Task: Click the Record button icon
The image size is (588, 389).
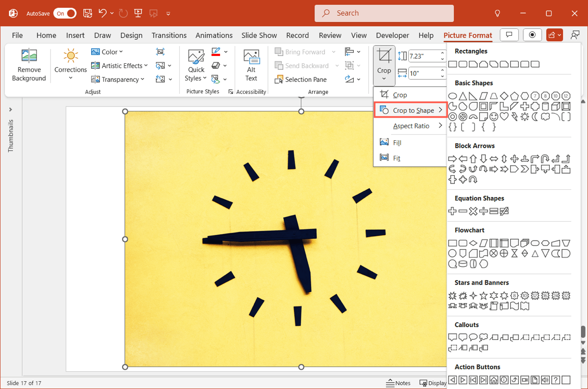Action: (x=532, y=35)
